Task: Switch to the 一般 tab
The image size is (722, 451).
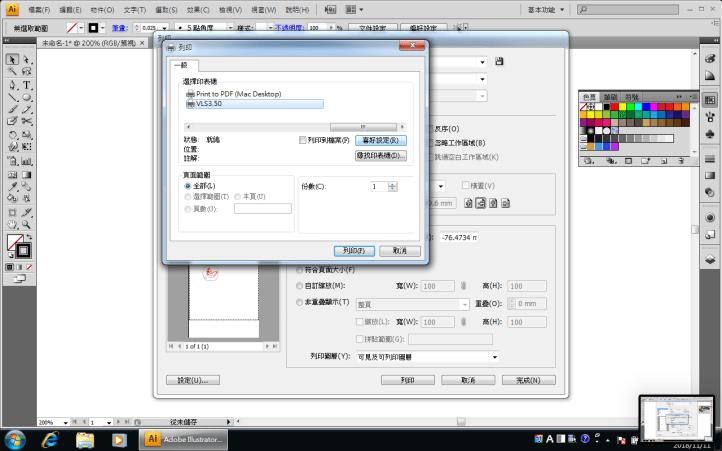Action: (180, 65)
